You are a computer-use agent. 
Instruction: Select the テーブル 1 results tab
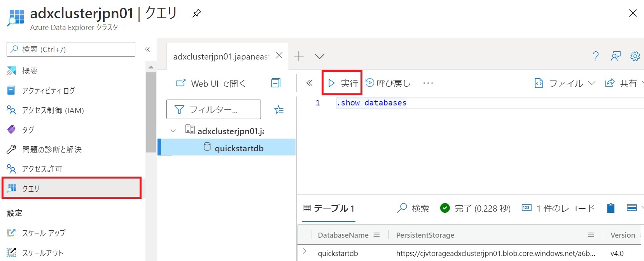pyautogui.click(x=329, y=208)
